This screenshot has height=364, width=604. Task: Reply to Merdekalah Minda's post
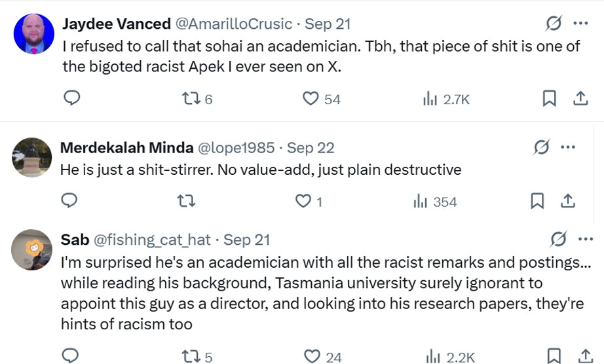pyautogui.click(x=69, y=201)
